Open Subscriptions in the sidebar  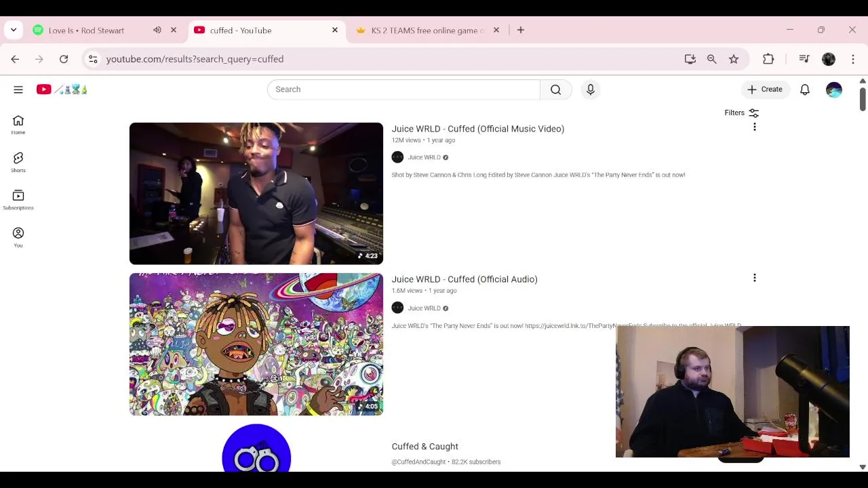click(x=18, y=200)
